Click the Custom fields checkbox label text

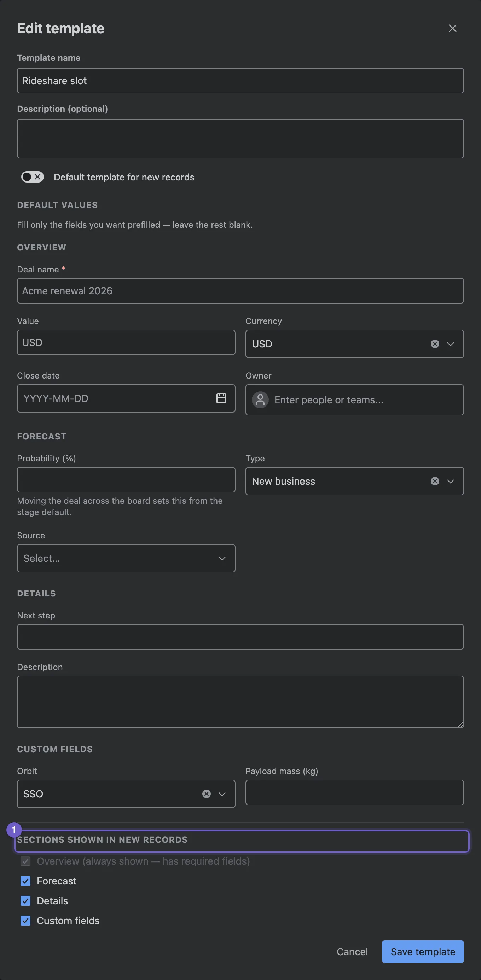pyautogui.click(x=68, y=920)
